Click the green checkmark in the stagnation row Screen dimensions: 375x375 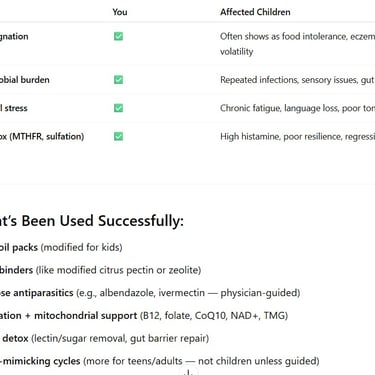point(118,36)
